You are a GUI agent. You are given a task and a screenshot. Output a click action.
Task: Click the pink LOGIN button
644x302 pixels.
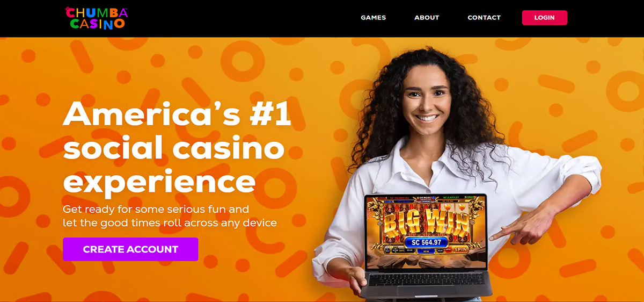click(544, 18)
